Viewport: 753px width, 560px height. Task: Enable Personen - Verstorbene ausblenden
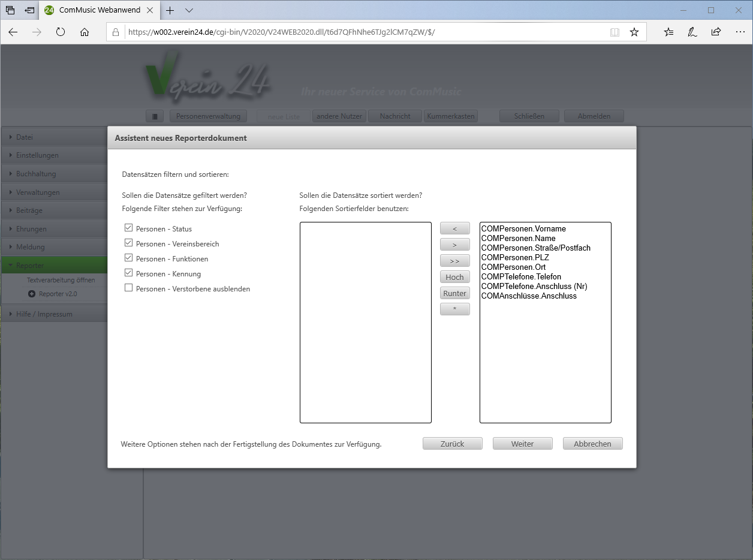click(x=128, y=288)
